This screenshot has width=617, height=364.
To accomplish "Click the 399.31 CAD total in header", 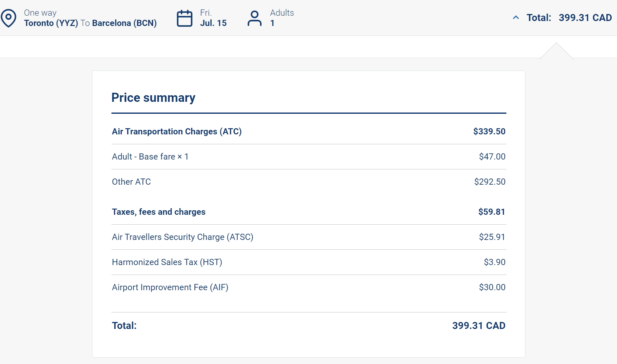I will point(585,18).
